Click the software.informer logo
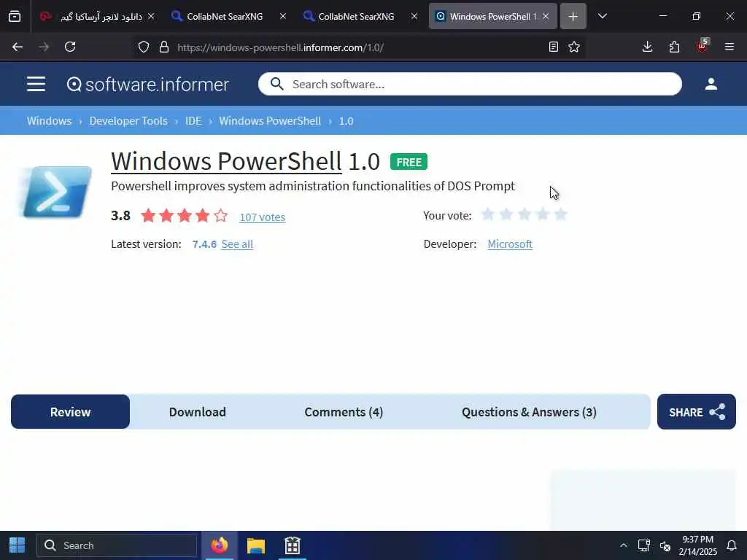The image size is (747, 560). [148, 85]
